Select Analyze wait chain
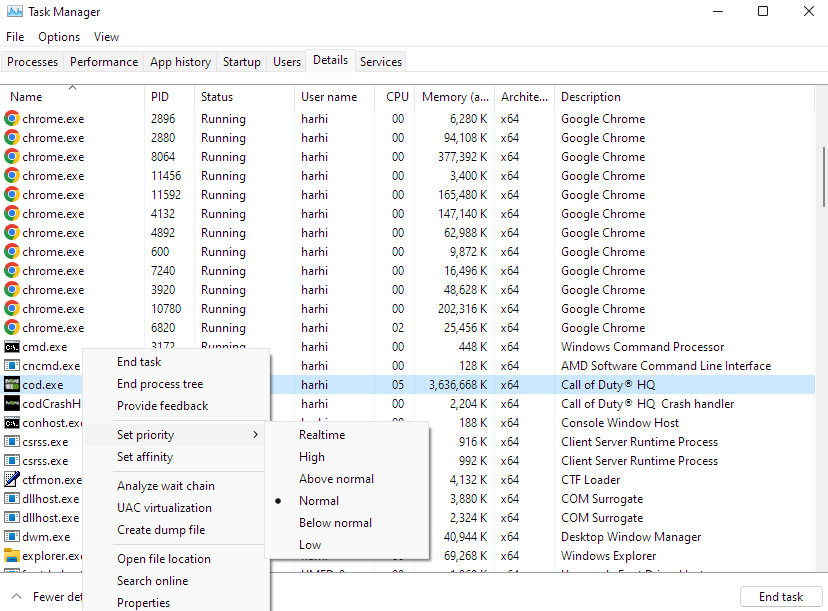The image size is (828, 611). [x=176, y=486]
